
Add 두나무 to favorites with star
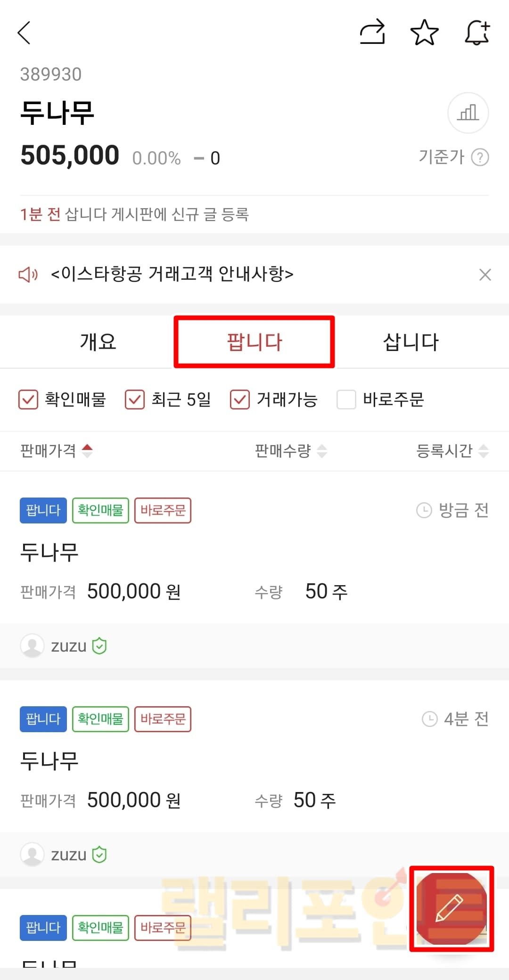click(x=424, y=33)
